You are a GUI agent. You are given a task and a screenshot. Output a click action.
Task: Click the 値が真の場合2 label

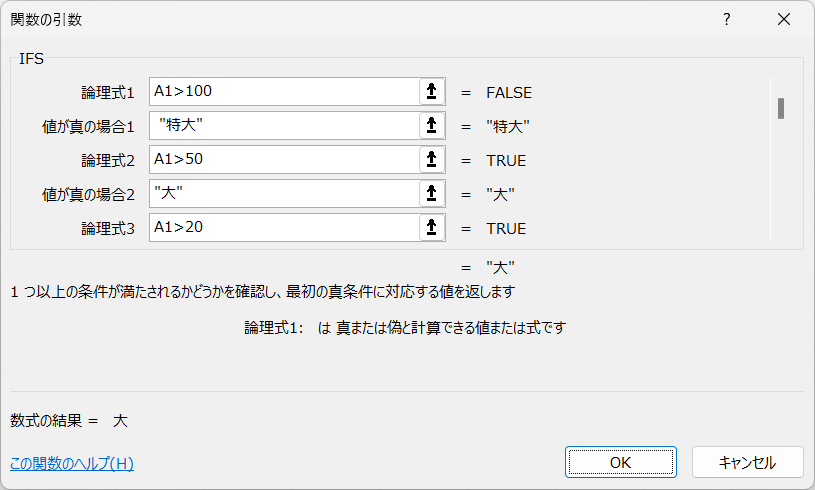point(88,194)
